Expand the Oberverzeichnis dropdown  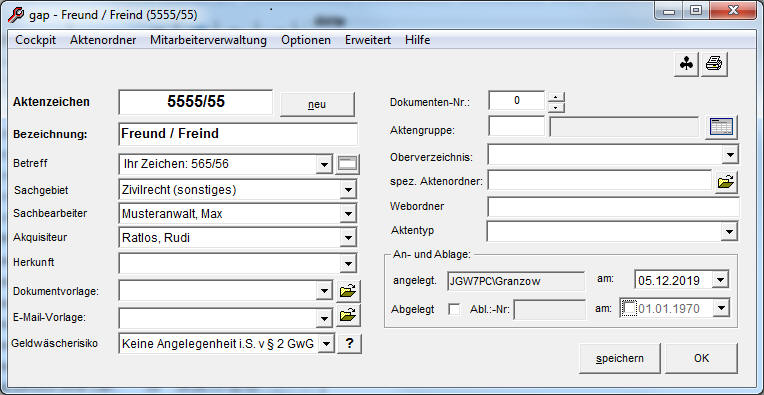(729, 155)
